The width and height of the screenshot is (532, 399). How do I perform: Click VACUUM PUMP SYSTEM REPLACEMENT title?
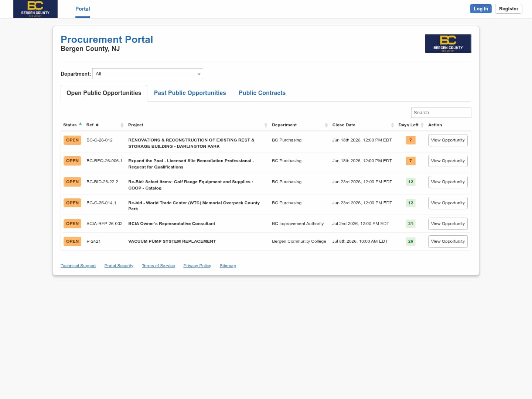click(x=172, y=242)
